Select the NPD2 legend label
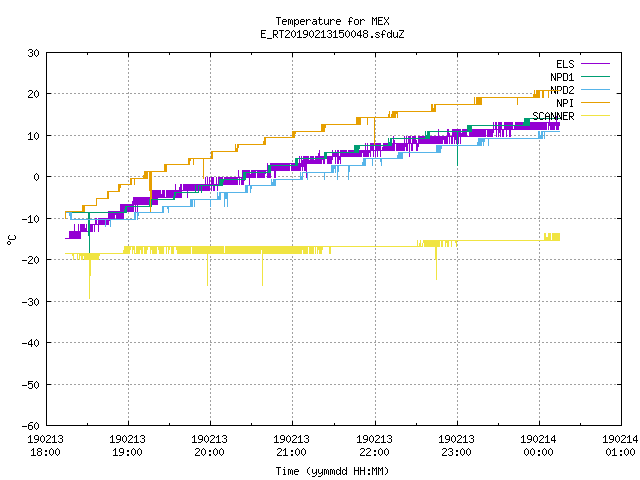Screen dimensions: 640x480 point(562,90)
